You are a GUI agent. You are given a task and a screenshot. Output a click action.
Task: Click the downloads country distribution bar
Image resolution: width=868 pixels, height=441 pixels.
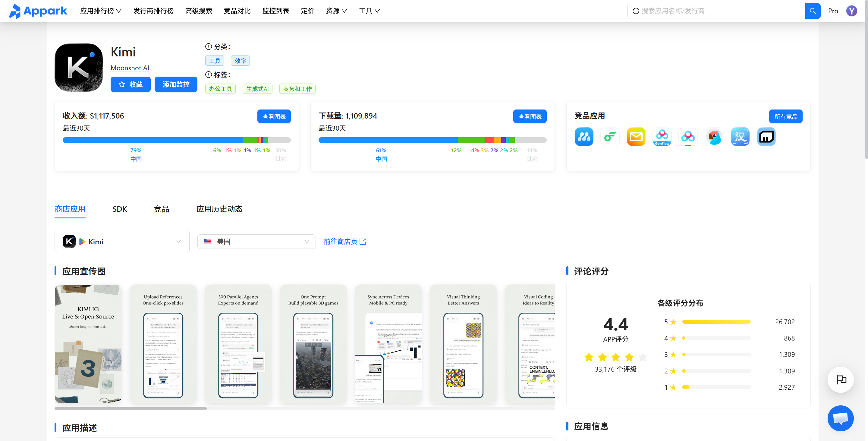point(432,140)
